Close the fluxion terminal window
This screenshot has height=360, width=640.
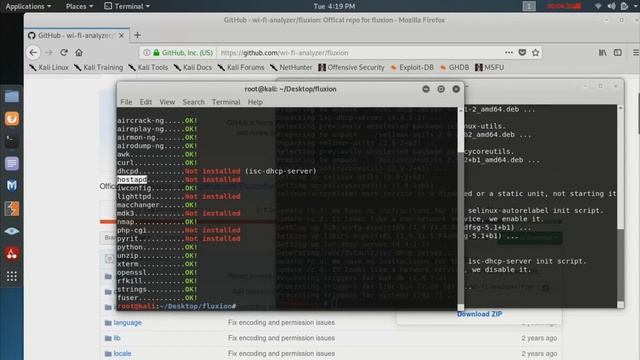[x=456, y=89]
